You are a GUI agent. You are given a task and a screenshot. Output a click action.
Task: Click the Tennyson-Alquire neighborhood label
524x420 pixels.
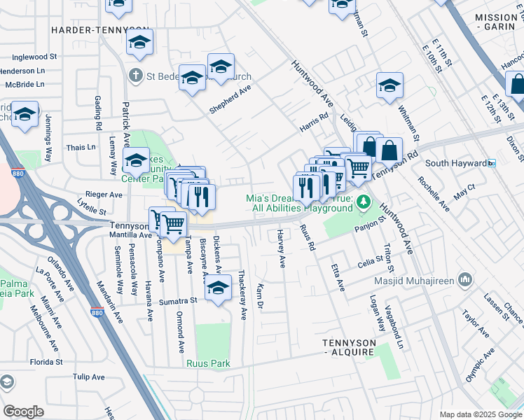click(x=350, y=348)
